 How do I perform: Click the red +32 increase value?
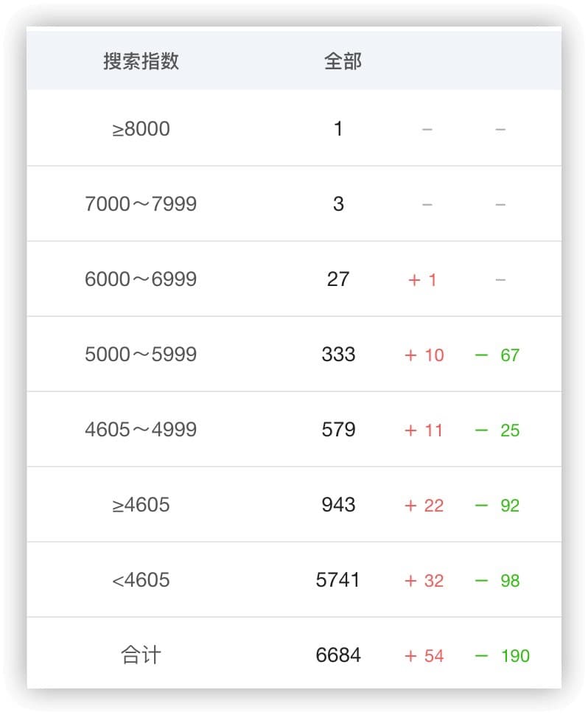tap(424, 581)
